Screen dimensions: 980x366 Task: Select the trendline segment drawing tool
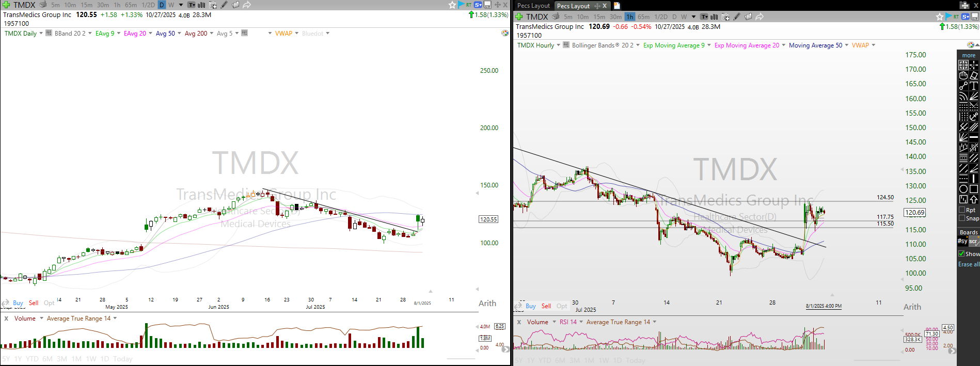[x=963, y=86]
